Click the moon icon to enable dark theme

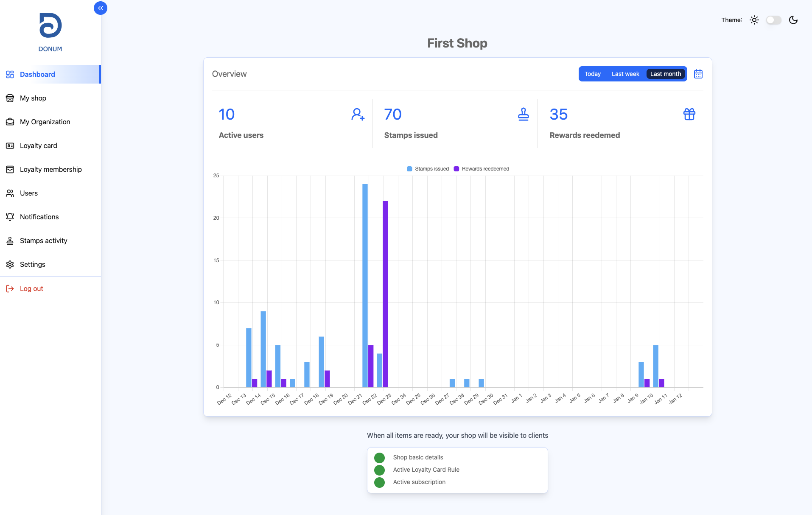click(793, 20)
